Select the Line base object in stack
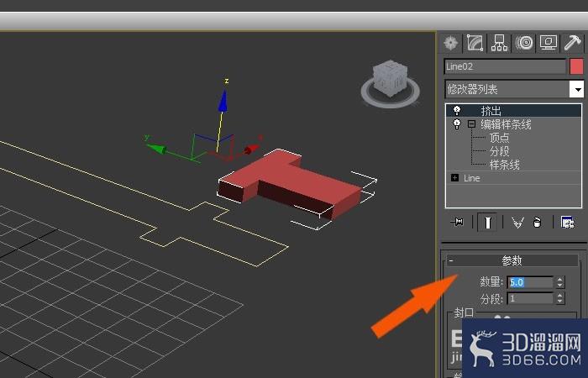This screenshot has height=378, width=588. (x=472, y=178)
